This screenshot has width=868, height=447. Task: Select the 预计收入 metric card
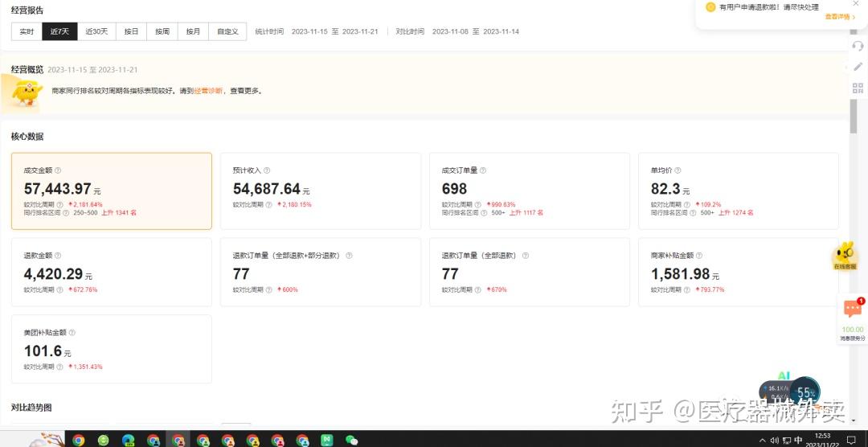[x=321, y=191]
